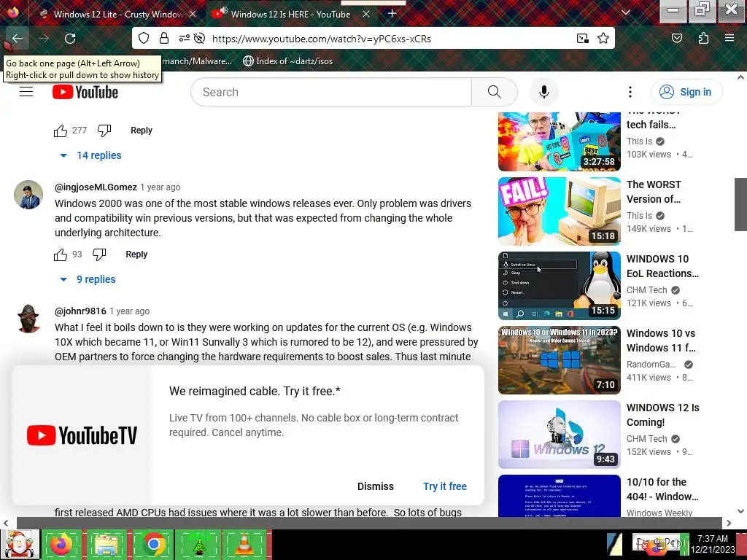Bookmark this page with the star
This screenshot has height=560, width=747.
(603, 38)
